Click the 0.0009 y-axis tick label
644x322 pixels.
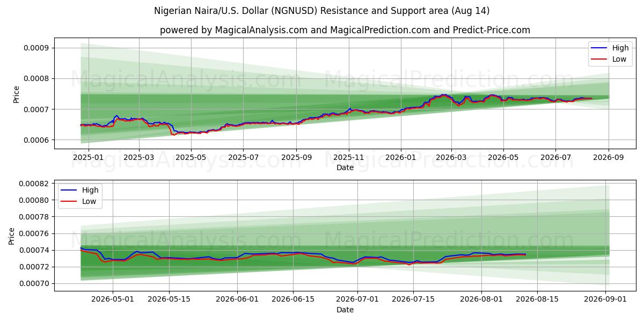point(36,48)
